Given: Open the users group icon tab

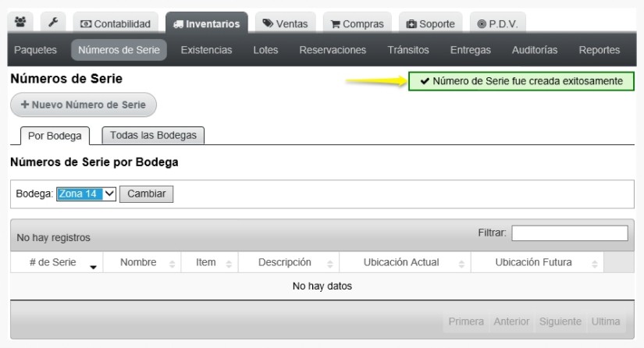Looking at the screenshot, I should [x=20, y=22].
